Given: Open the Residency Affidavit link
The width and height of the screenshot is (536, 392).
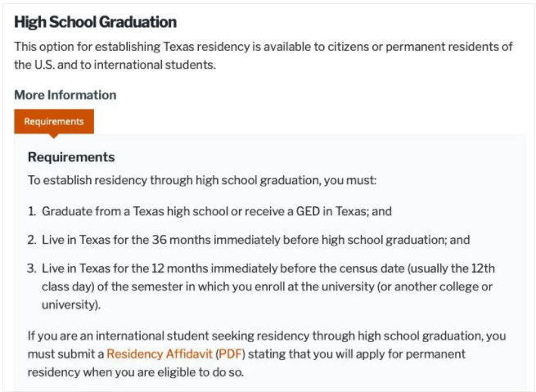Looking at the screenshot, I should 159,354.
